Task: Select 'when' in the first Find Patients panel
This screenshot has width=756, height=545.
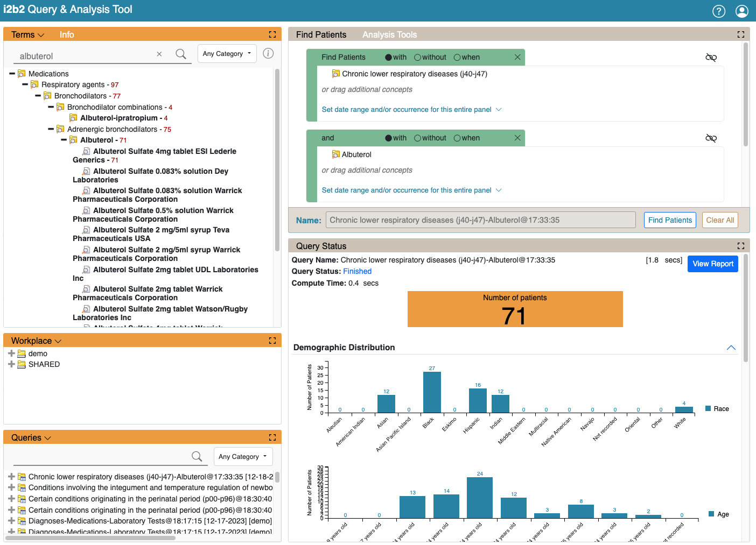Action: click(457, 58)
